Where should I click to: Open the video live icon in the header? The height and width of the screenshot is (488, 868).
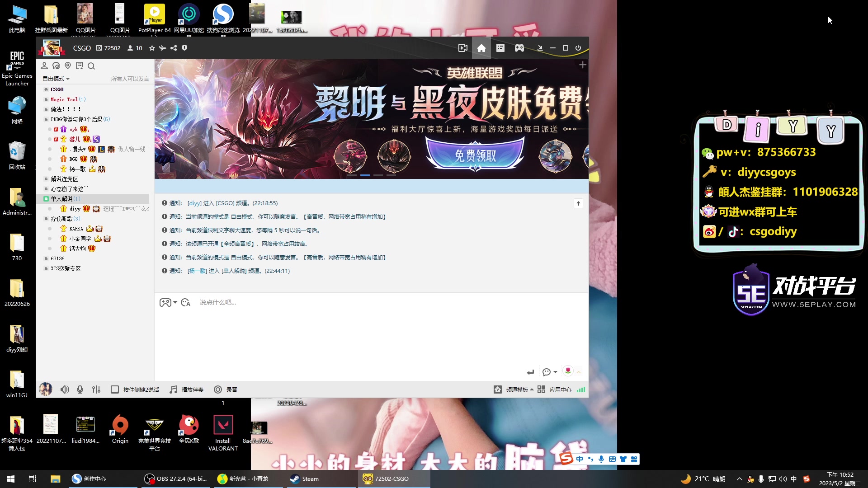pyautogui.click(x=462, y=48)
